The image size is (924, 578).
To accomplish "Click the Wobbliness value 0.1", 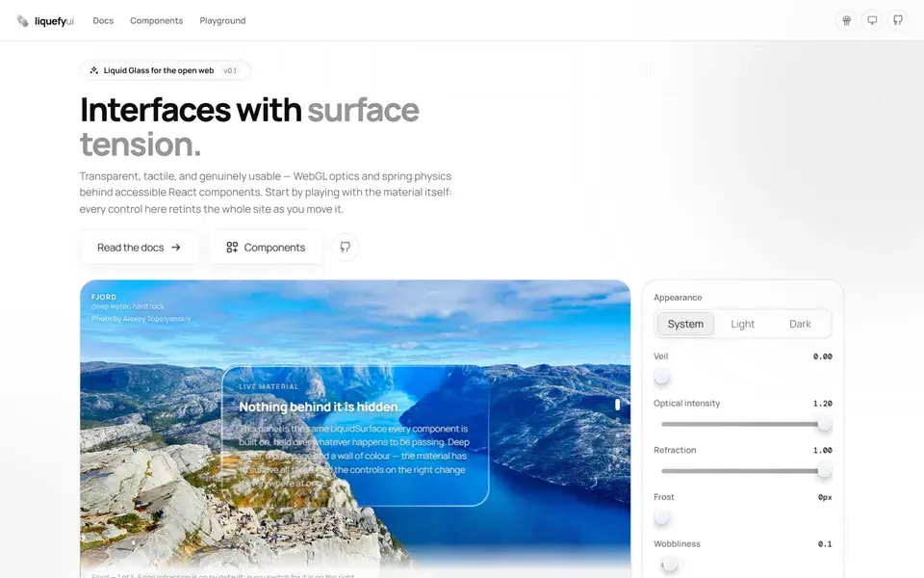I will click(x=825, y=543).
